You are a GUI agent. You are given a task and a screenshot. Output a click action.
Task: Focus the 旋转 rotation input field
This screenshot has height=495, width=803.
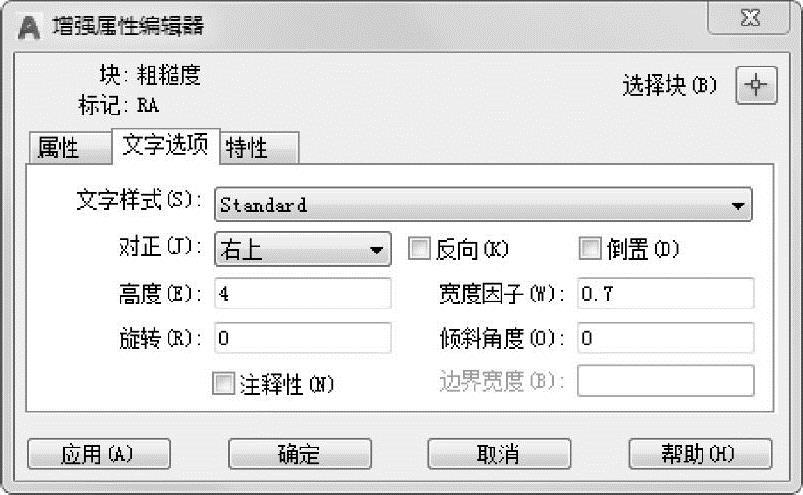coord(302,338)
